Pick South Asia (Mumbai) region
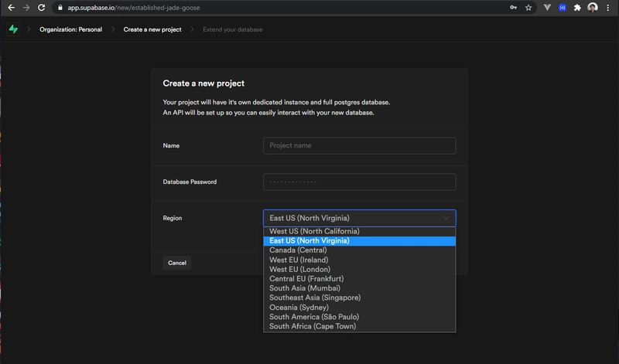Screen dimensions: 619x364 (x=359, y=288)
